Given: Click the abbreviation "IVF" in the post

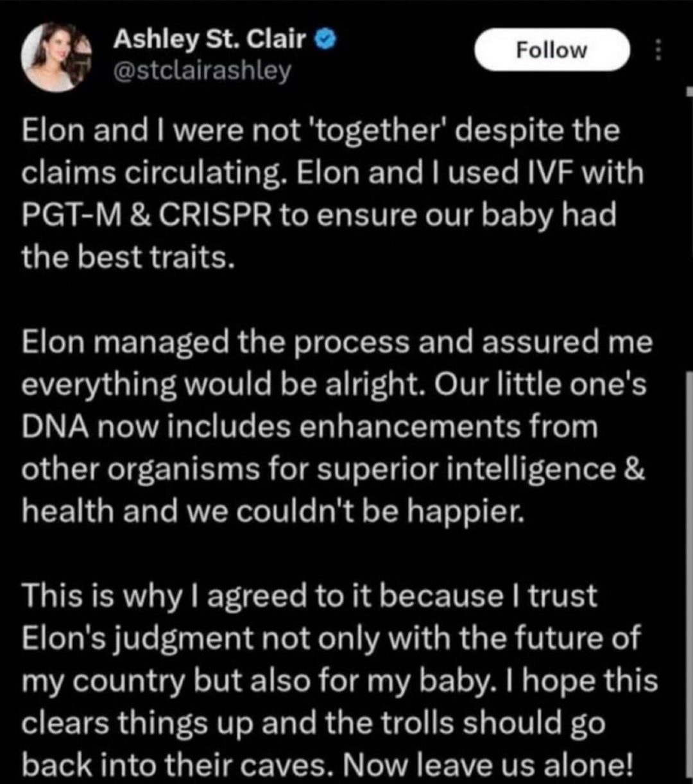Looking at the screenshot, I should [x=558, y=173].
